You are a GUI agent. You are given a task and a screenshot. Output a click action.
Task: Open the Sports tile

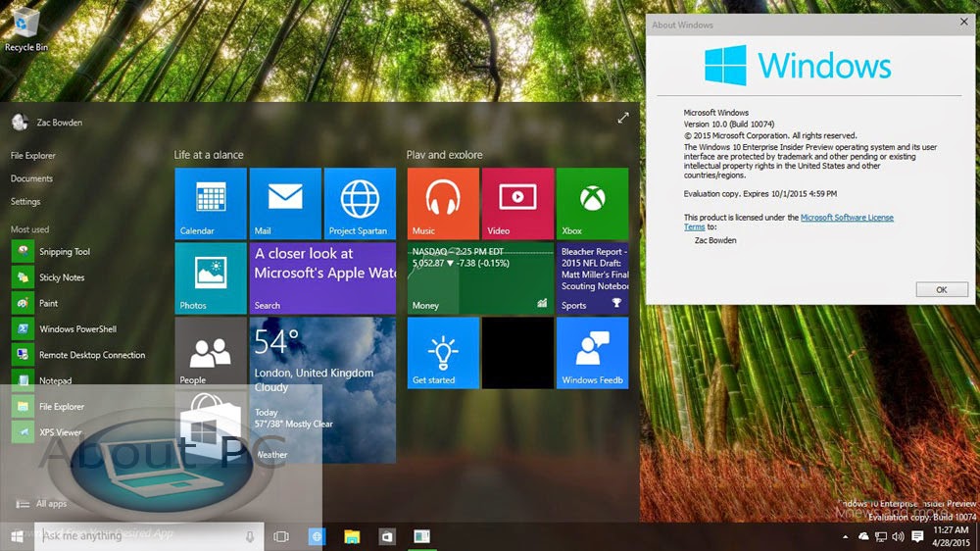coord(593,278)
